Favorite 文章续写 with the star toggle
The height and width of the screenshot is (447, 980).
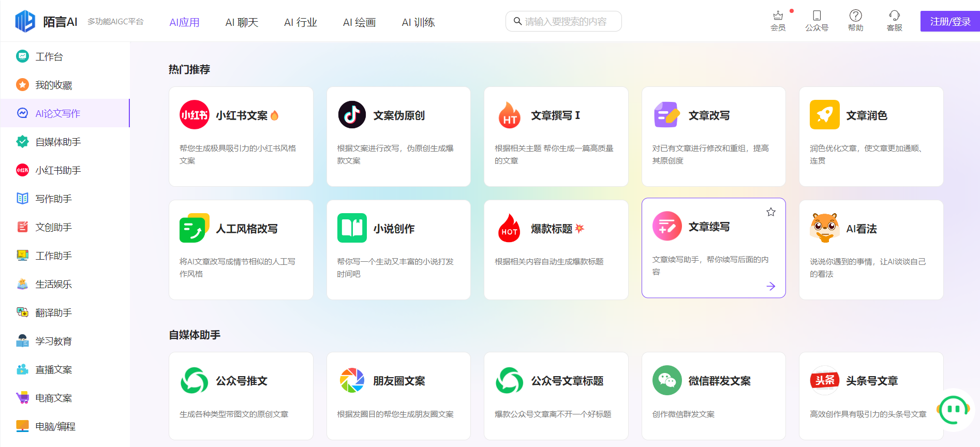(771, 212)
